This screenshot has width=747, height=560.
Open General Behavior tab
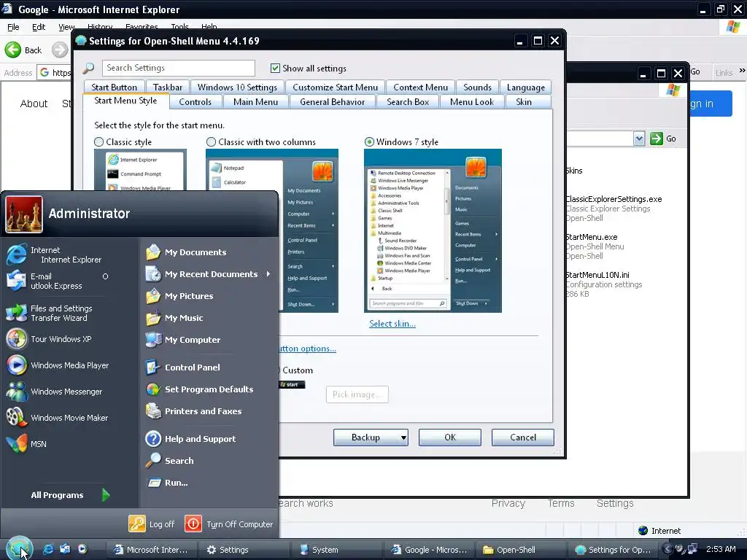(x=332, y=102)
